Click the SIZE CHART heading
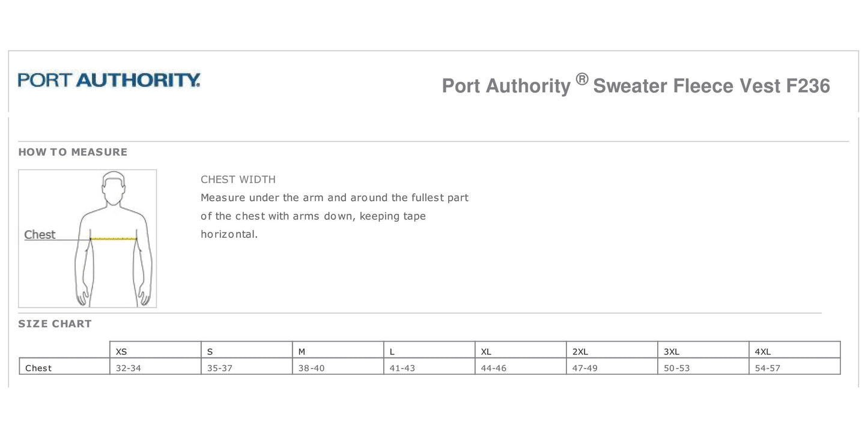 (x=55, y=324)
